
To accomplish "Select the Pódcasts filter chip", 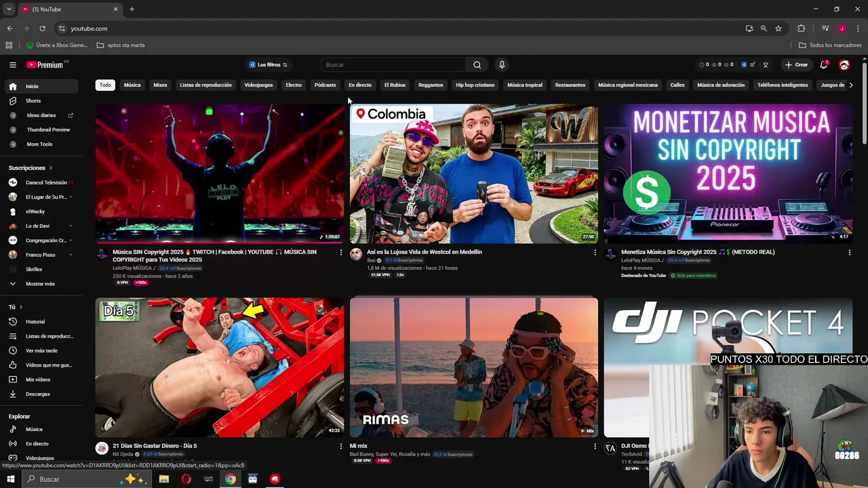I will 325,85.
